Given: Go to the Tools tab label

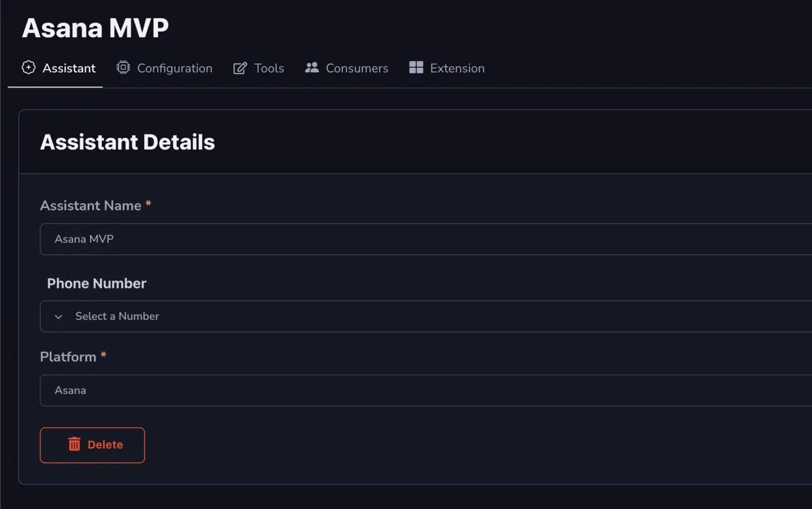Looking at the screenshot, I should (x=269, y=68).
